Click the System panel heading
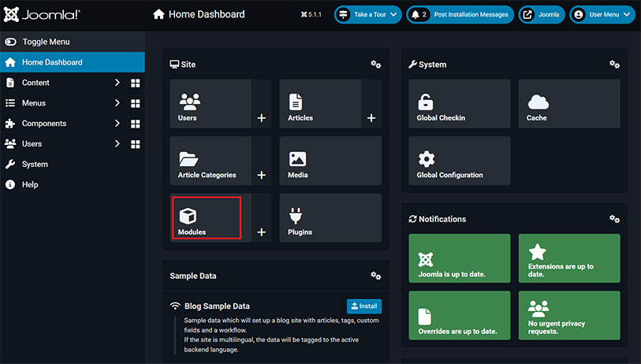Image resolution: width=641 pixels, height=364 pixels. click(x=433, y=65)
